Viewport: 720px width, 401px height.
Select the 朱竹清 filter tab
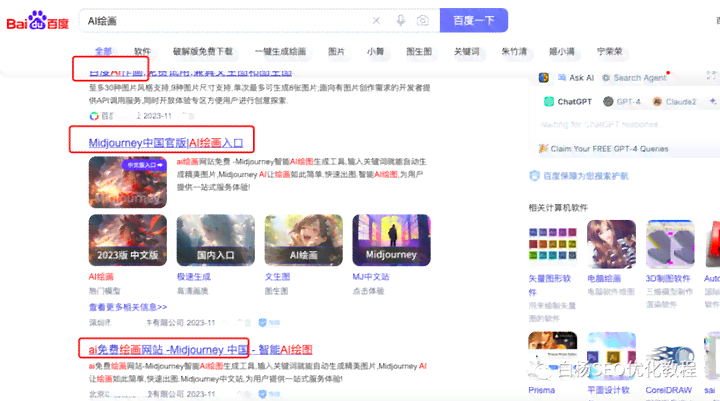click(514, 51)
